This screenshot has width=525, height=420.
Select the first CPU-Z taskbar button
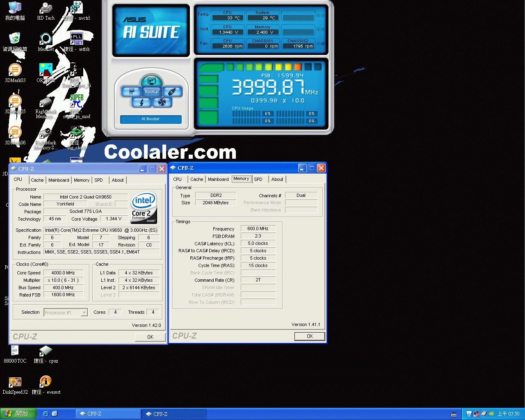coord(108,414)
